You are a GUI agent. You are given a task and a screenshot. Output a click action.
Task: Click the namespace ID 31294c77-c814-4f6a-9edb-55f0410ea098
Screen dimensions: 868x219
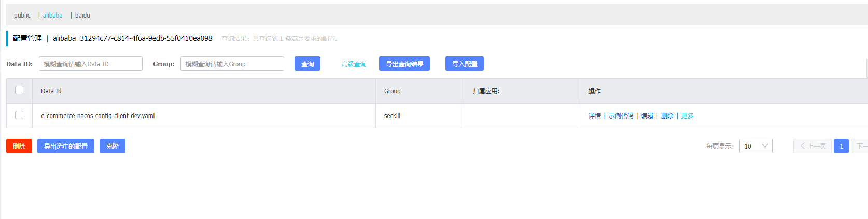[x=146, y=38]
